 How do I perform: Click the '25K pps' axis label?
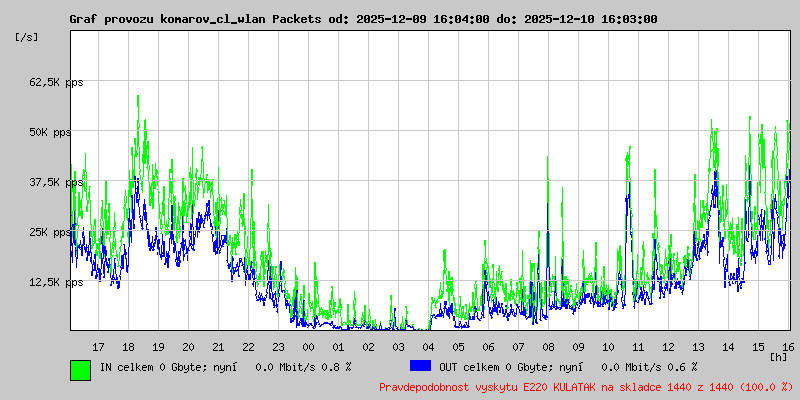point(50,233)
